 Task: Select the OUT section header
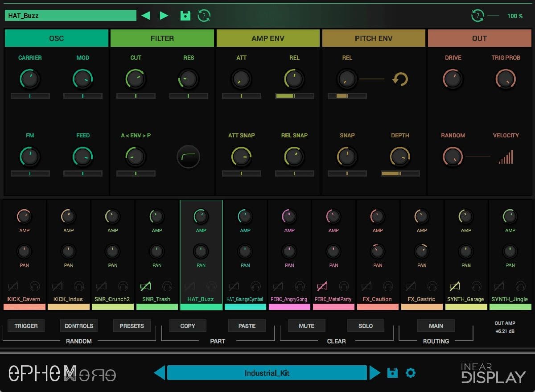point(479,38)
